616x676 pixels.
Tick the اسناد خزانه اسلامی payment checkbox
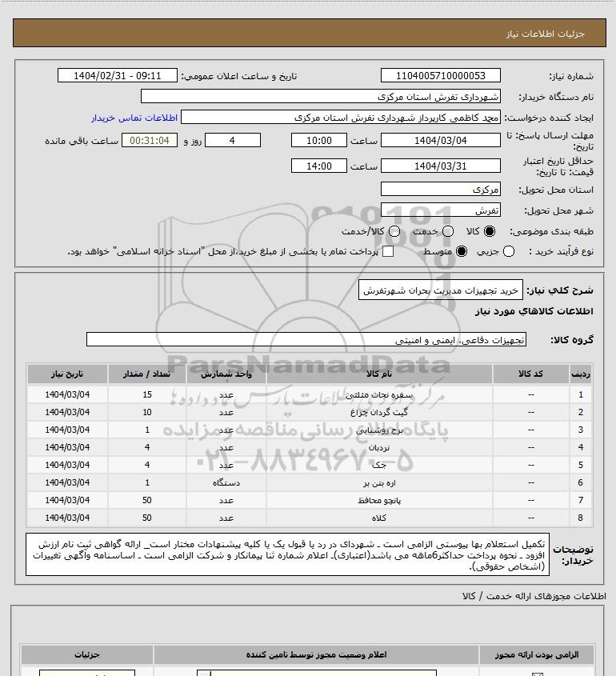coord(388,251)
